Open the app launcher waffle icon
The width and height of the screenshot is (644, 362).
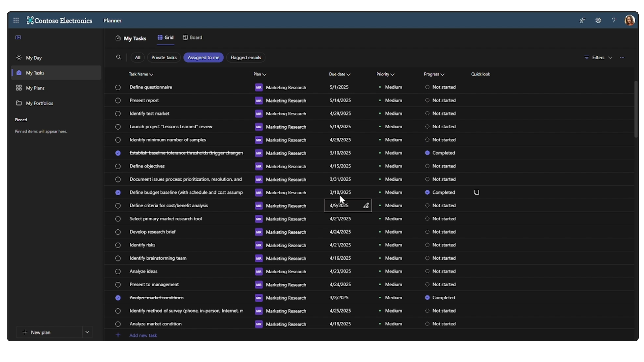[x=16, y=20]
